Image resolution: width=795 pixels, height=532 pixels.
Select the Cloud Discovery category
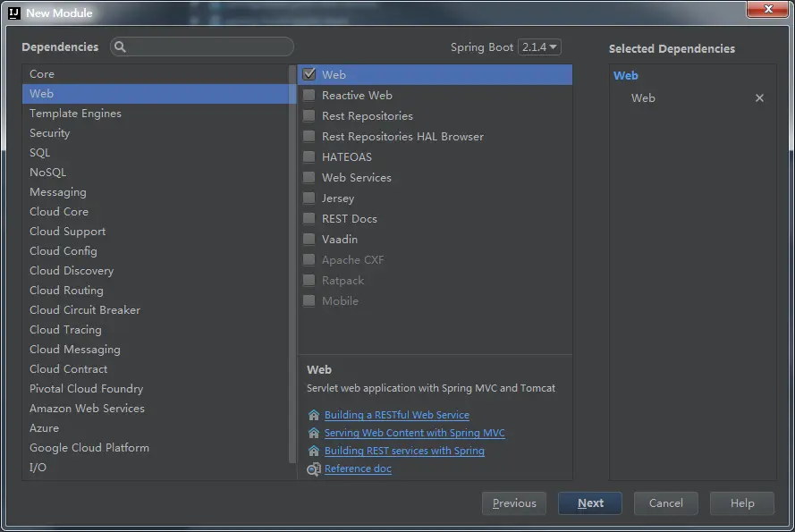(155, 271)
